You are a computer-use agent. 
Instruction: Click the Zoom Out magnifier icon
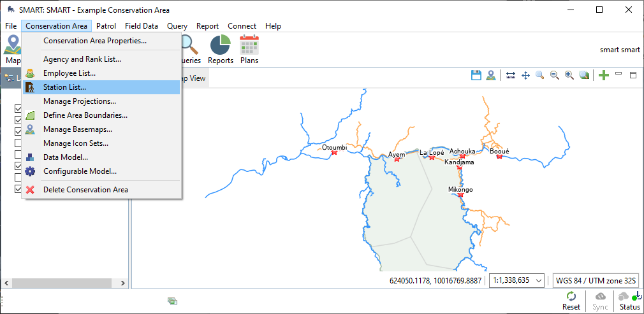point(555,75)
